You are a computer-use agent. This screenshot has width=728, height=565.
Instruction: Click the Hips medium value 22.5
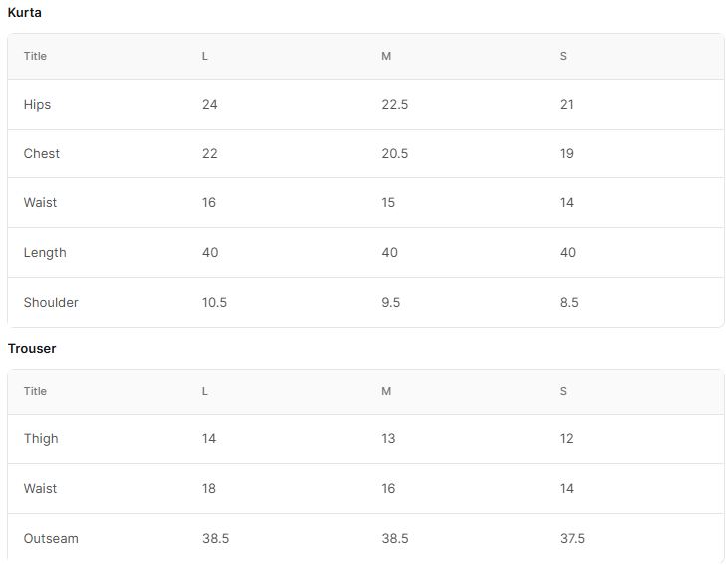395,105
